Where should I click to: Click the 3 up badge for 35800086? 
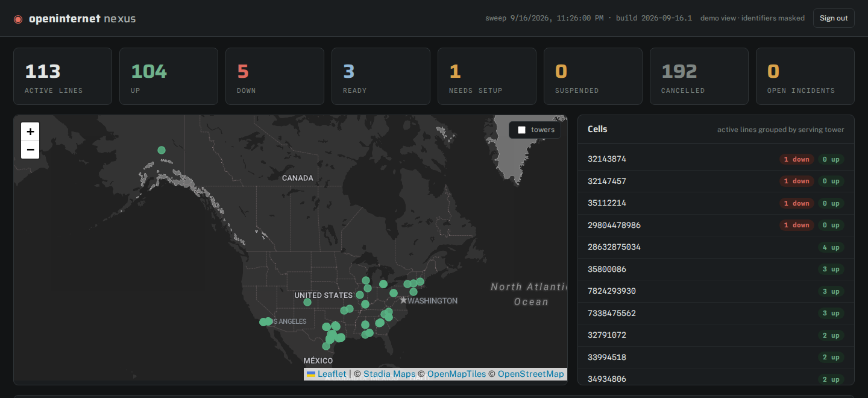(831, 270)
